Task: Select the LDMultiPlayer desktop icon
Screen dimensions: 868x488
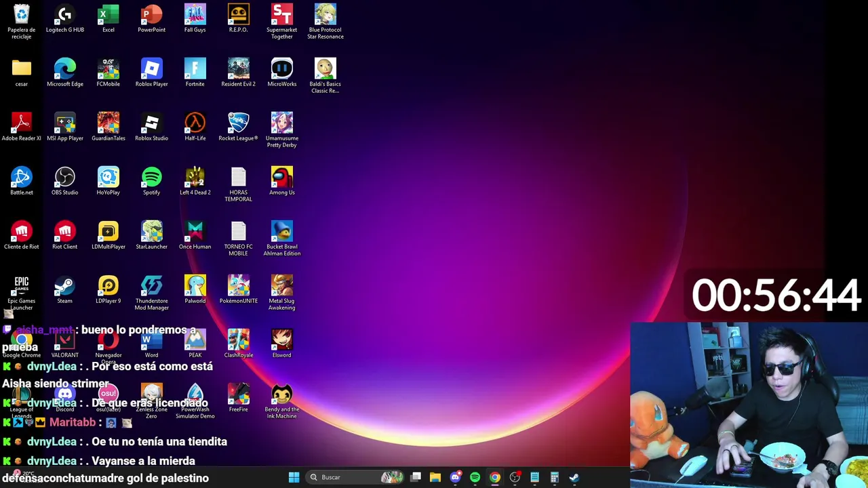Action: tap(108, 235)
